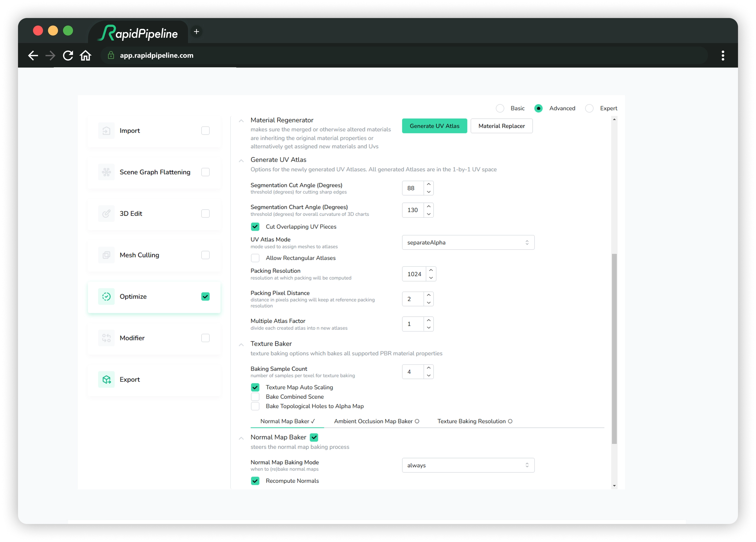Viewport: 756px width, 542px height.
Task: Click the Mesh Culling icon
Action: (x=106, y=255)
